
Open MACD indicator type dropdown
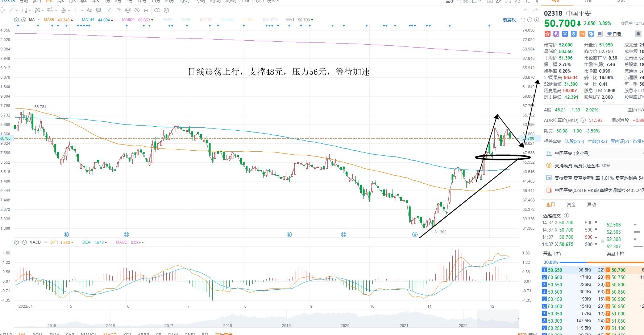pyautogui.click(x=46, y=242)
